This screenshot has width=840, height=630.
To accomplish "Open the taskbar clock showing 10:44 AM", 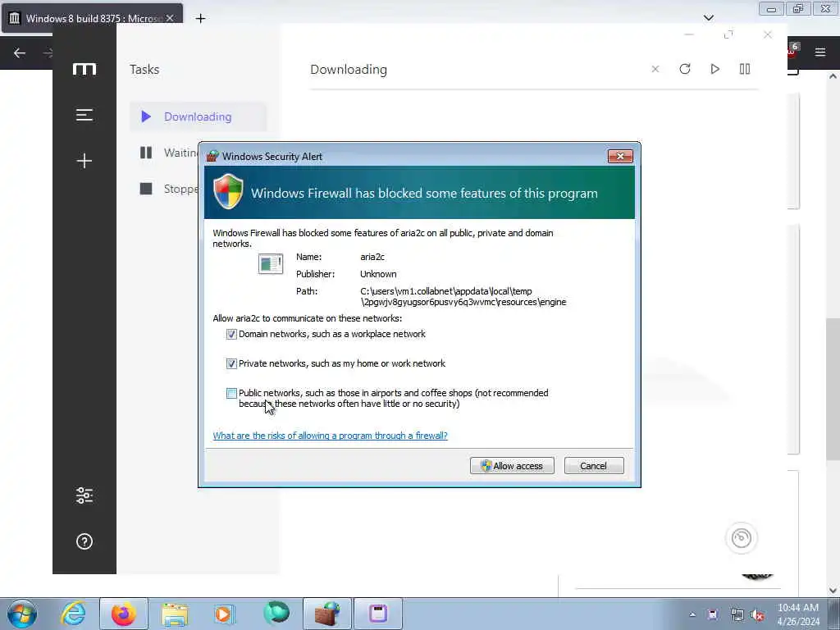I will (797, 614).
